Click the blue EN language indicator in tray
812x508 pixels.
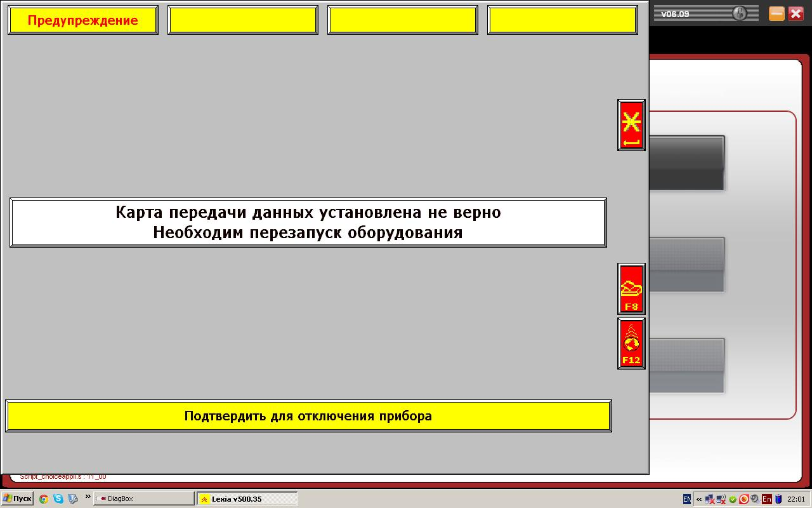687,499
